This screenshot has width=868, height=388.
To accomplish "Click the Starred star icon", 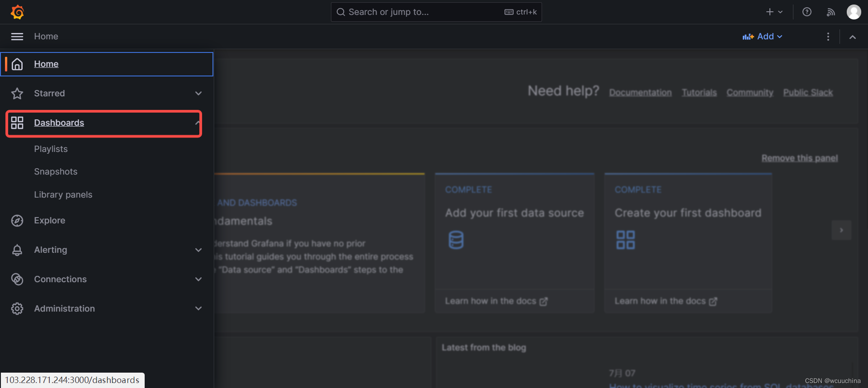I will pos(17,94).
